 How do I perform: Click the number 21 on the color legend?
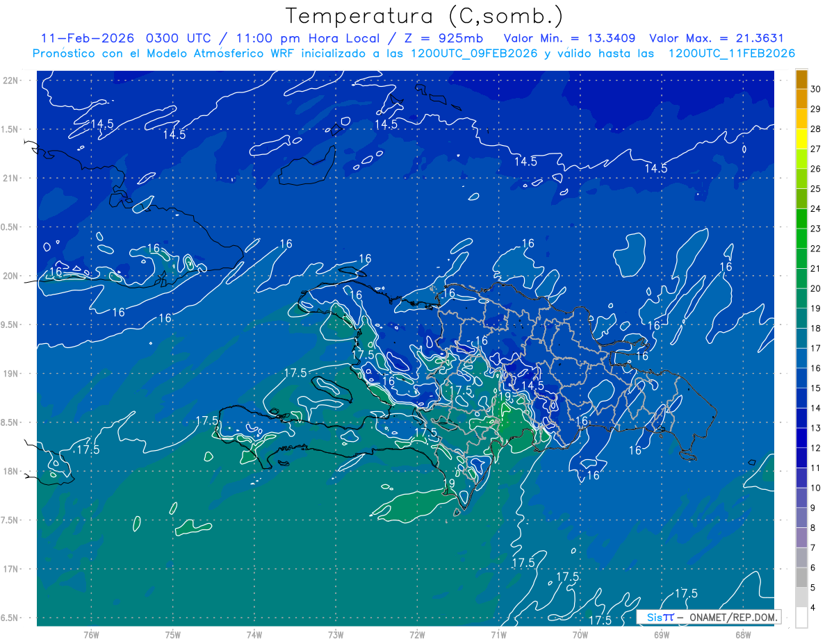tap(816, 268)
